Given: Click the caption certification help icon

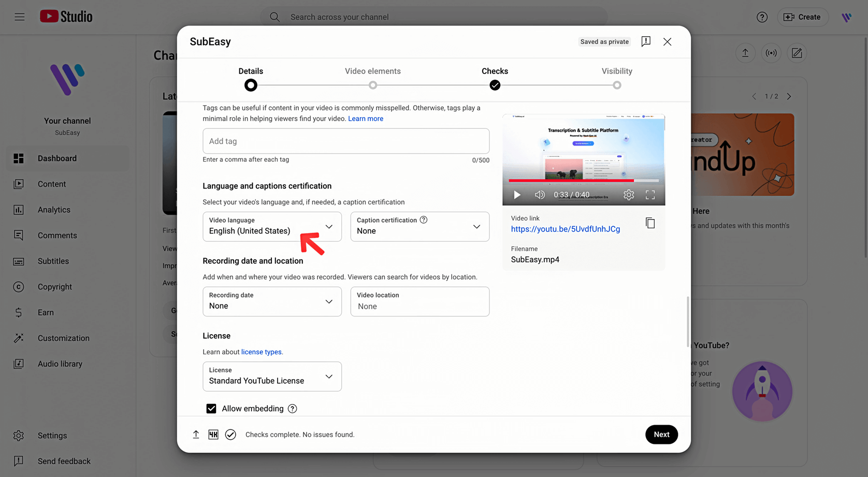Looking at the screenshot, I should pyautogui.click(x=424, y=220).
